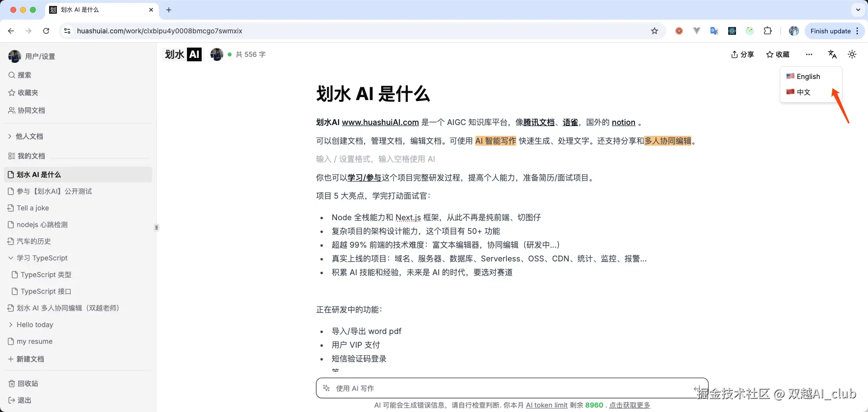Click the 划水 AI logo
Screen dimensions: 868x412
(183, 54)
